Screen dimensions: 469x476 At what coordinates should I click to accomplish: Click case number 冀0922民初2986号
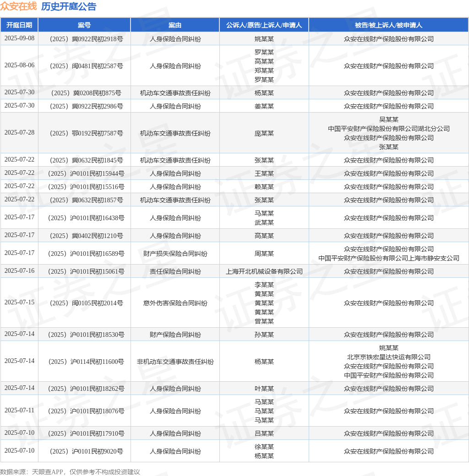click(x=87, y=106)
